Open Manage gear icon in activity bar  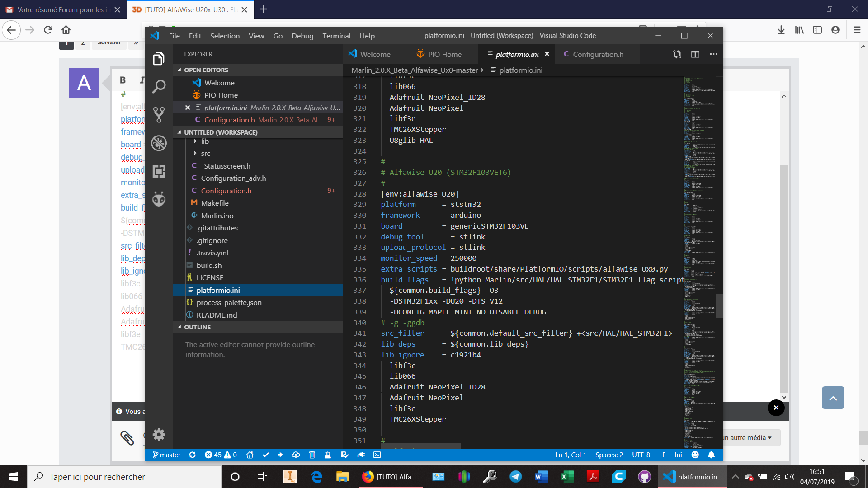(x=159, y=435)
